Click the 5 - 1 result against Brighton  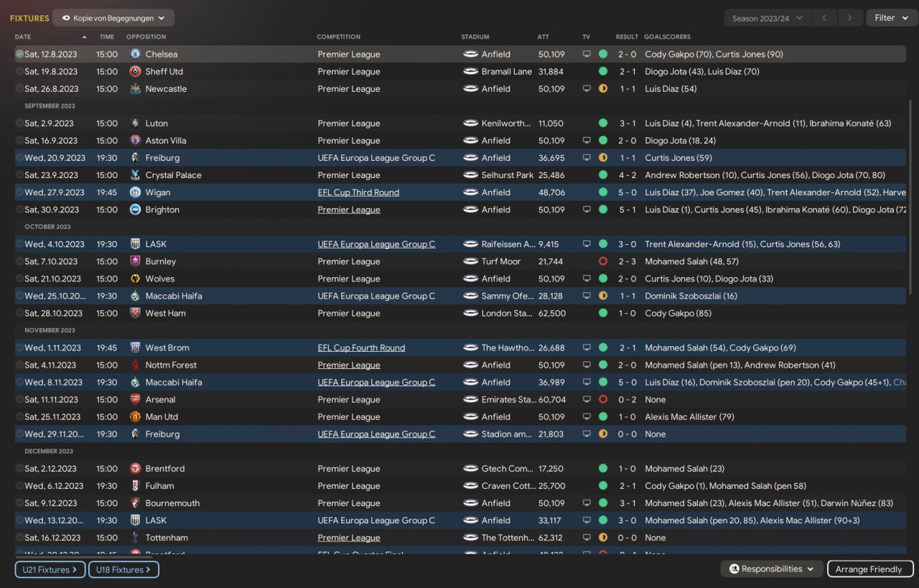(627, 210)
